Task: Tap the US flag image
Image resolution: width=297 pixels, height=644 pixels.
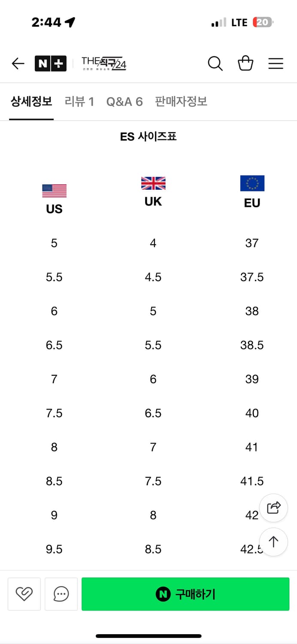Action: pyautogui.click(x=55, y=191)
